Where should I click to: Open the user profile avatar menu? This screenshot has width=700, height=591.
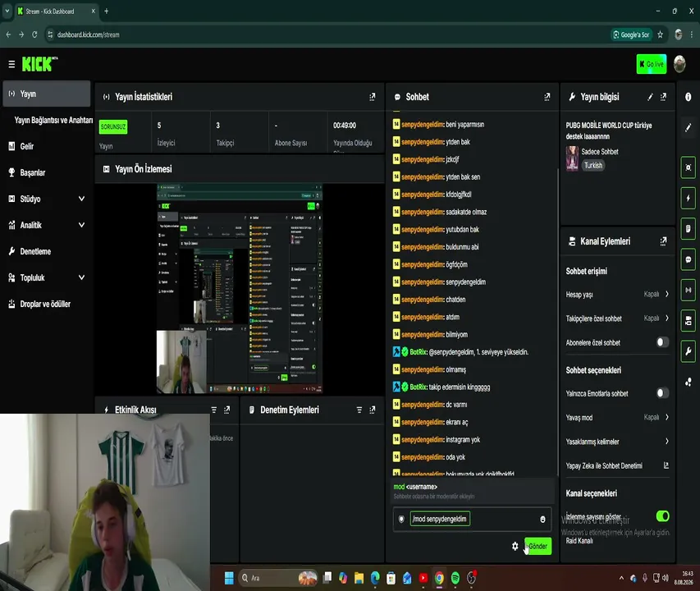tap(679, 64)
